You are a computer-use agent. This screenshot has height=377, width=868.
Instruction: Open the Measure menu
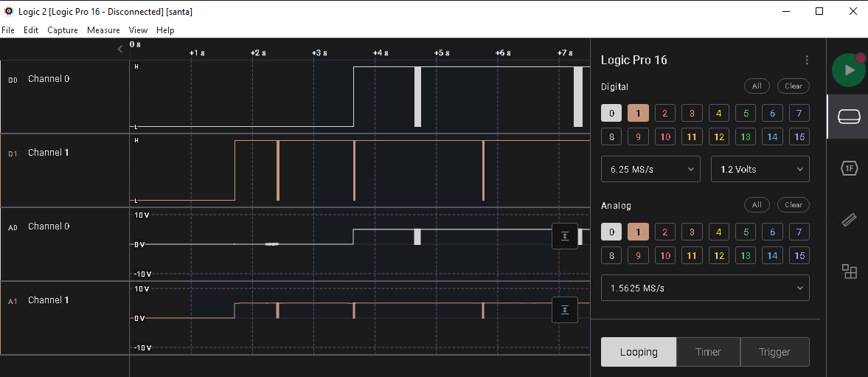tap(103, 30)
